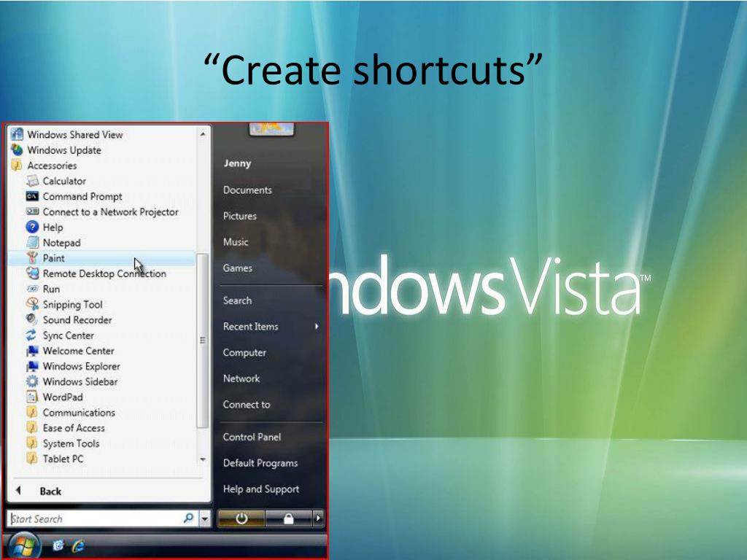Click the Start orb button
747x560 pixels.
(x=23, y=545)
